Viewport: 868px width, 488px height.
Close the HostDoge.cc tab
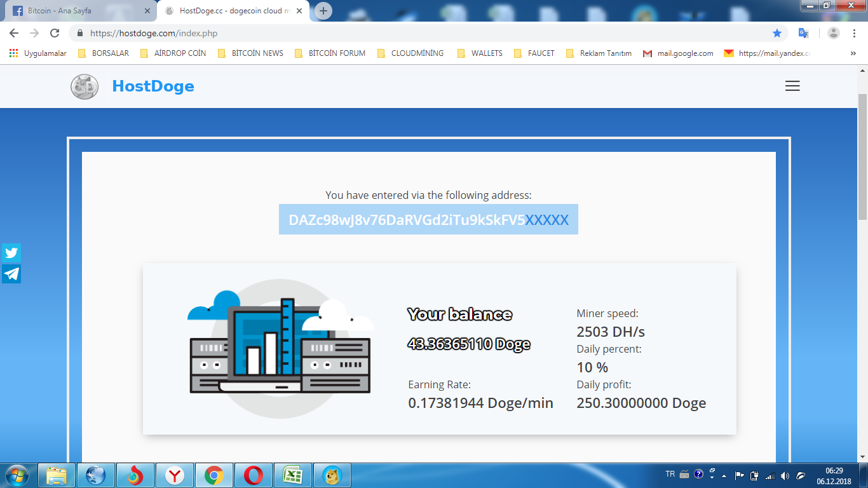[x=299, y=11]
